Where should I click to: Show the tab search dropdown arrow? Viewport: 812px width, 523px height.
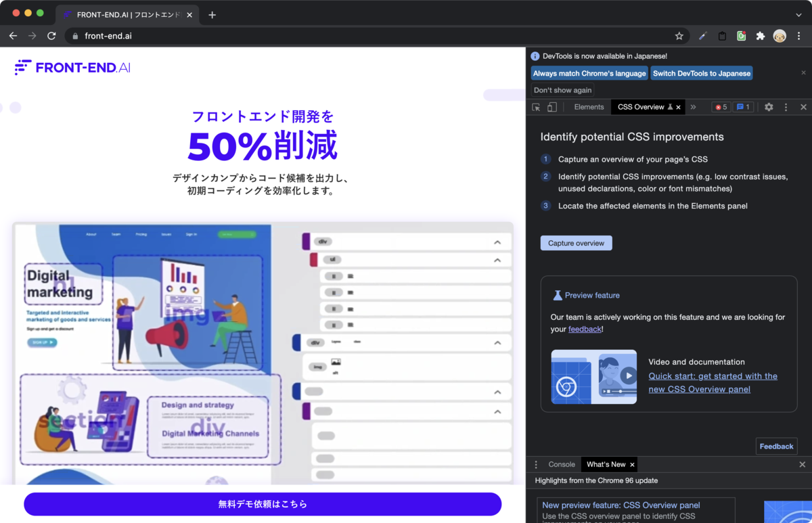point(798,14)
